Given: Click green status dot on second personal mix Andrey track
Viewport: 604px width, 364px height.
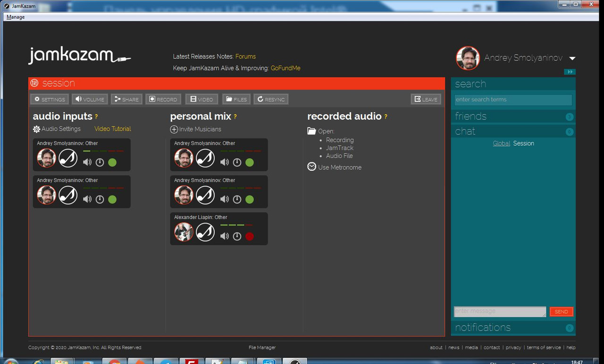Looking at the screenshot, I should (250, 199).
